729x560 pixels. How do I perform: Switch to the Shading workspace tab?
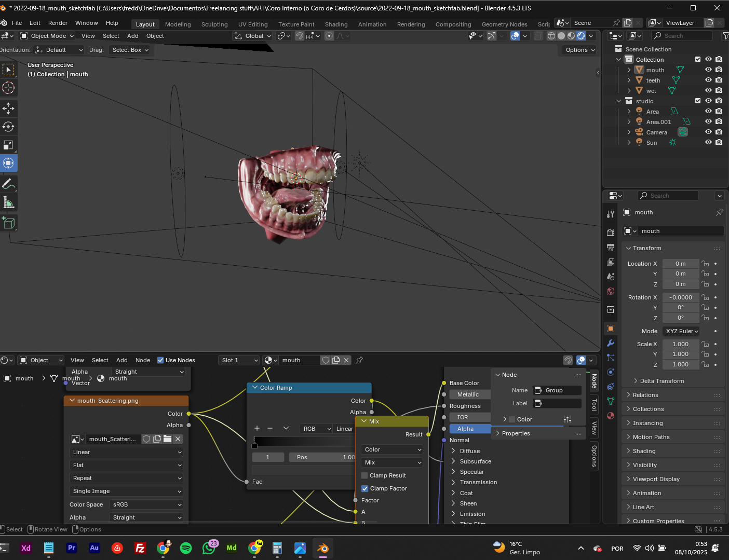(x=336, y=24)
